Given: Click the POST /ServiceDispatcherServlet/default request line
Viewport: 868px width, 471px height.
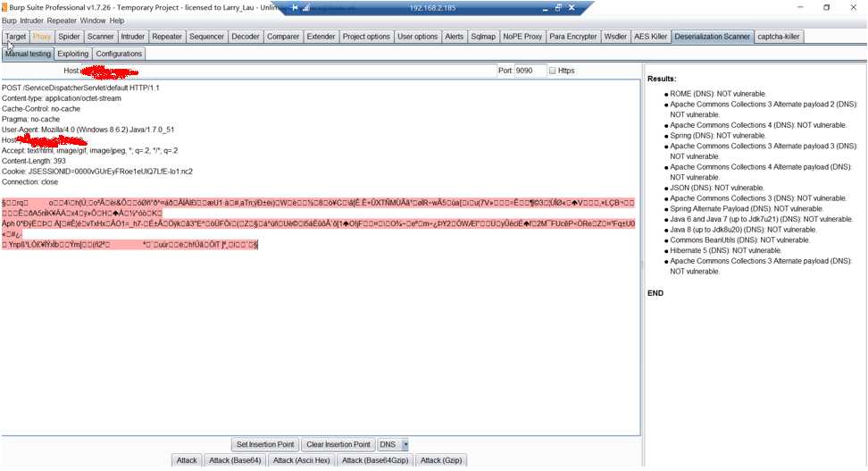Looking at the screenshot, I should [x=80, y=88].
